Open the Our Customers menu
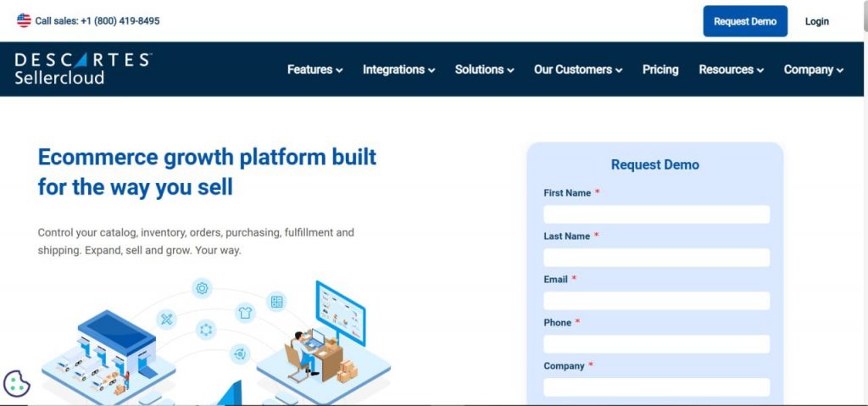This screenshot has width=868, height=406. pyautogui.click(x=577, y=70)
